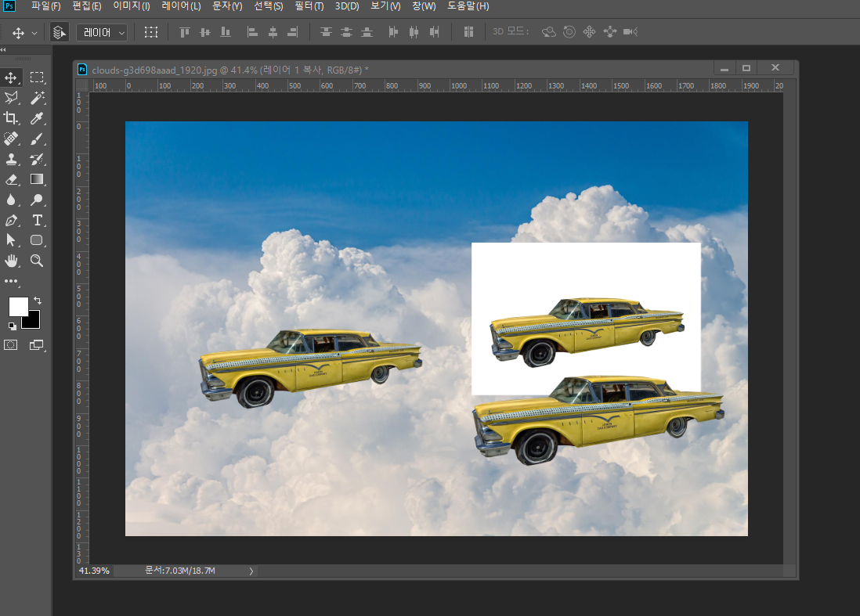The image size is (860, 616).
Task: Reset to default foreground and background colors
Action: tap(12, 326)
